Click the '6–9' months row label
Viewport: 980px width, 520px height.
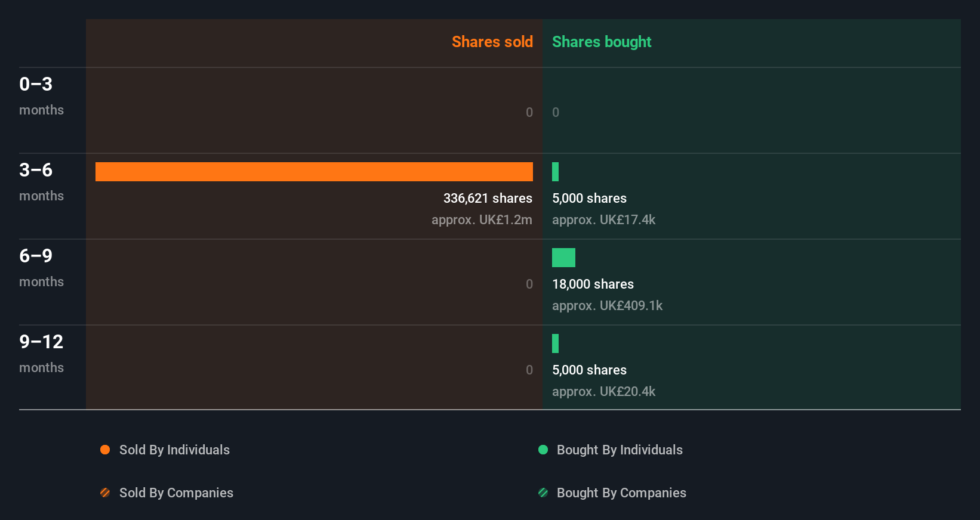pyautogui.click(x=36, y=256)
